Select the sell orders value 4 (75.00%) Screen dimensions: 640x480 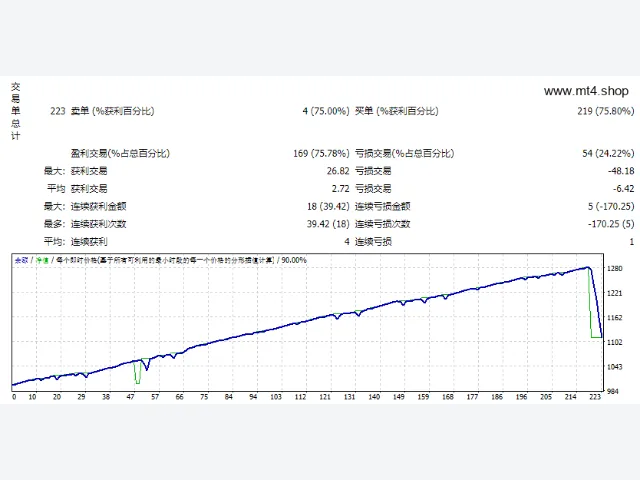326,111
